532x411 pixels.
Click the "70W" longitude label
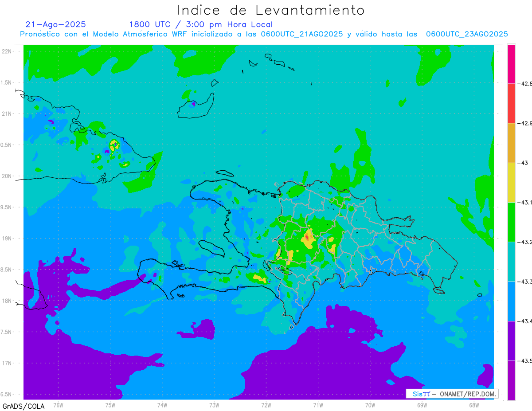(x=370, y=405)
